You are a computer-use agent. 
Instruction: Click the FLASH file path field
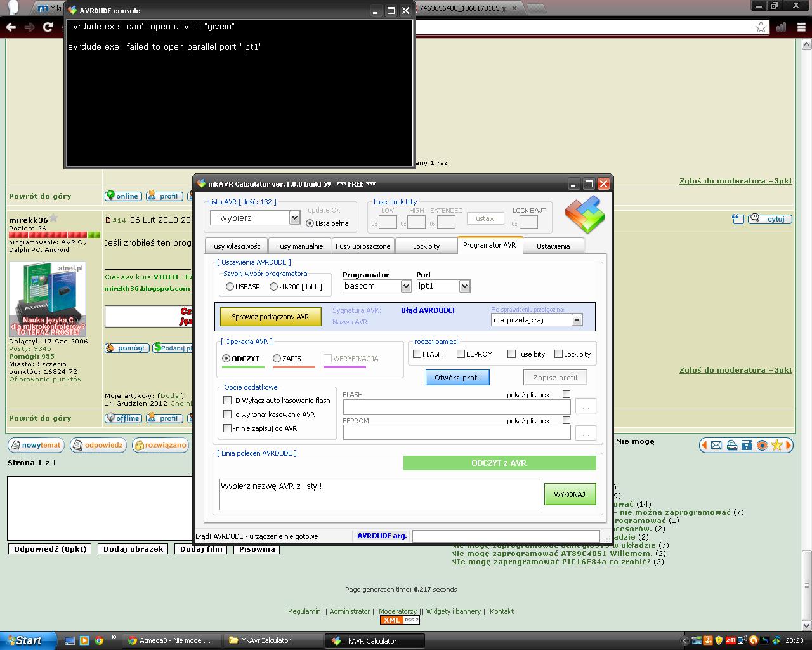coord(457,406)
